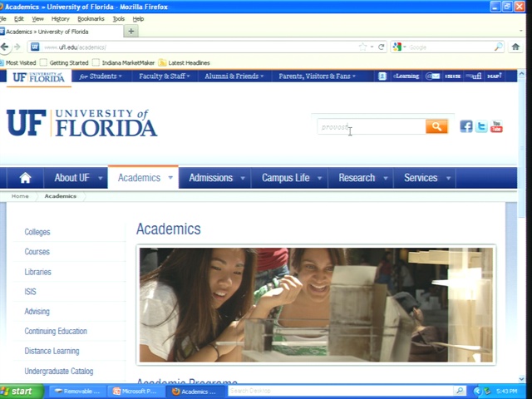Click the Windows start button
The image size is (532, 399).
pyautogui.click(x=21, y=392)
